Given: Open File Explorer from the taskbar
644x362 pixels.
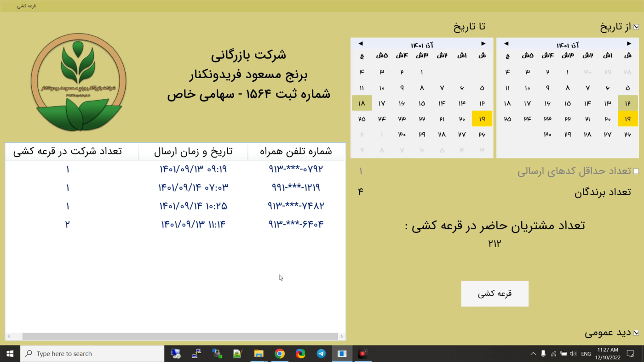Looking at the screenshot, I should pyautogui.click(x=259, y=354).
